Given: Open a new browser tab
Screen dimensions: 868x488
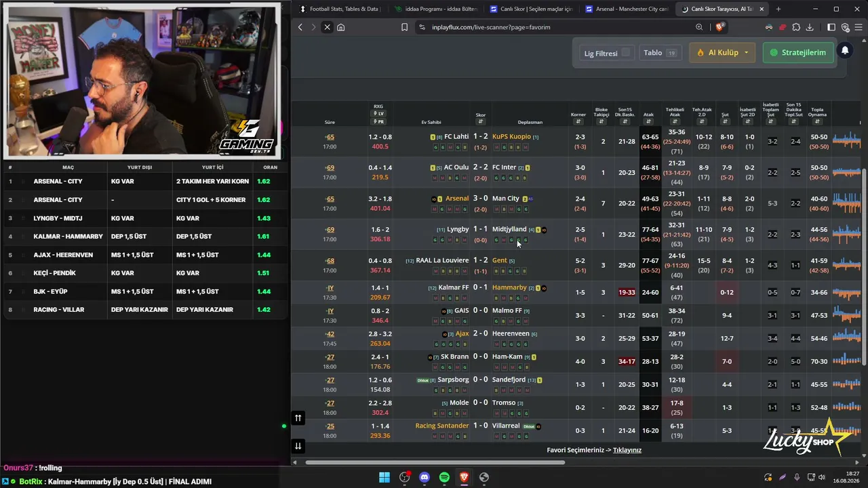Looking at the screenshot, I should pyautogui.click(x=778, y=9).
